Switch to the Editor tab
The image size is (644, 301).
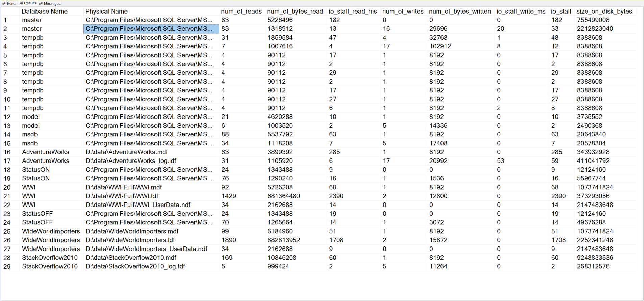[9, 3]
